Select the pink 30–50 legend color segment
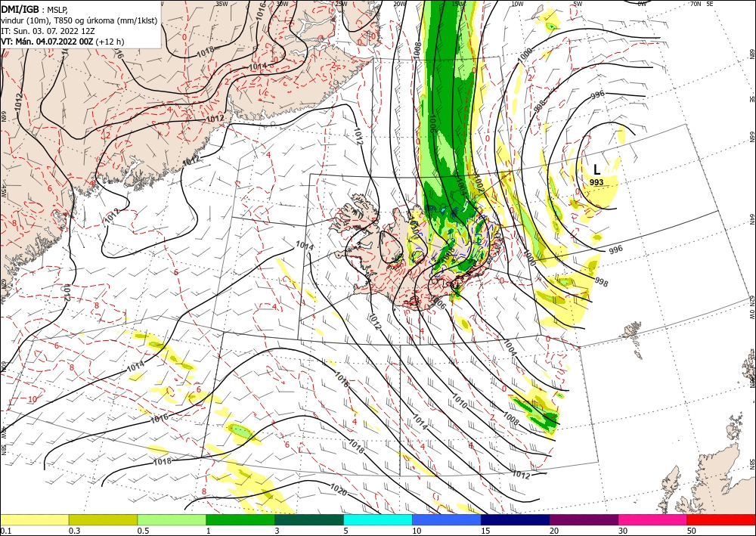 [653, 519]
